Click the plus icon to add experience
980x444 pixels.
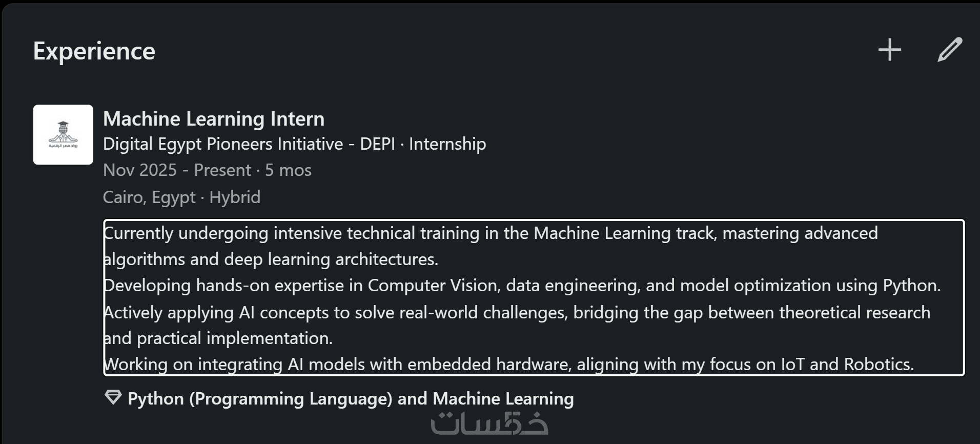(x=889, y=50)
